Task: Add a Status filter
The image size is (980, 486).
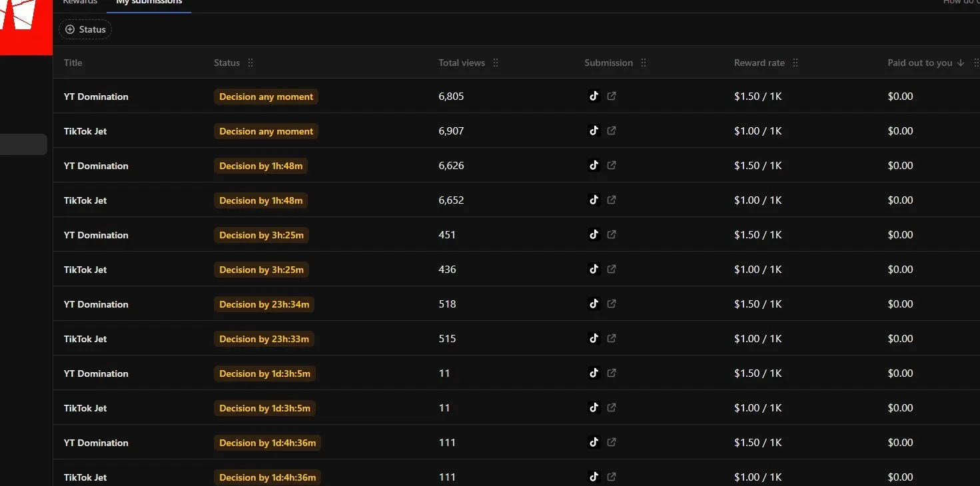Action: 85,29
